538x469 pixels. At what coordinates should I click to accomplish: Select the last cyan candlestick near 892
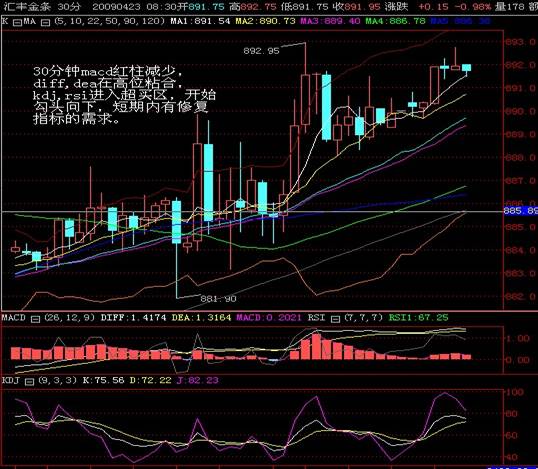(x=466, y=68)
